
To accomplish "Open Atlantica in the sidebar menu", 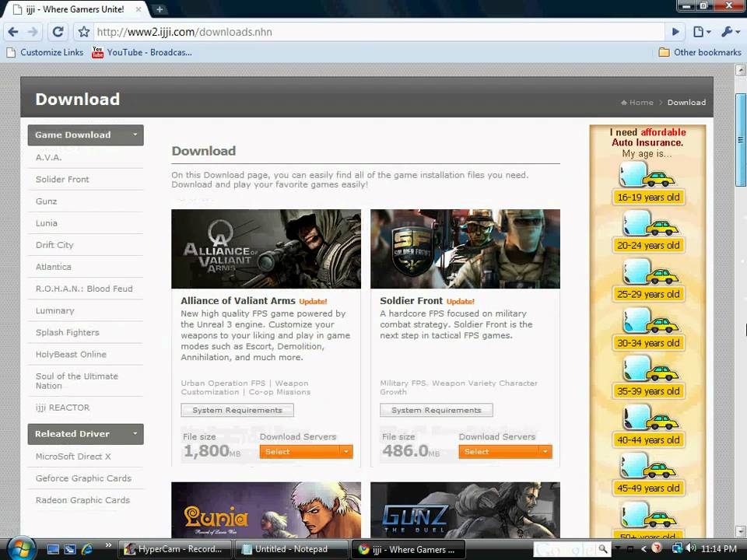I will click(x=54, y=267).
